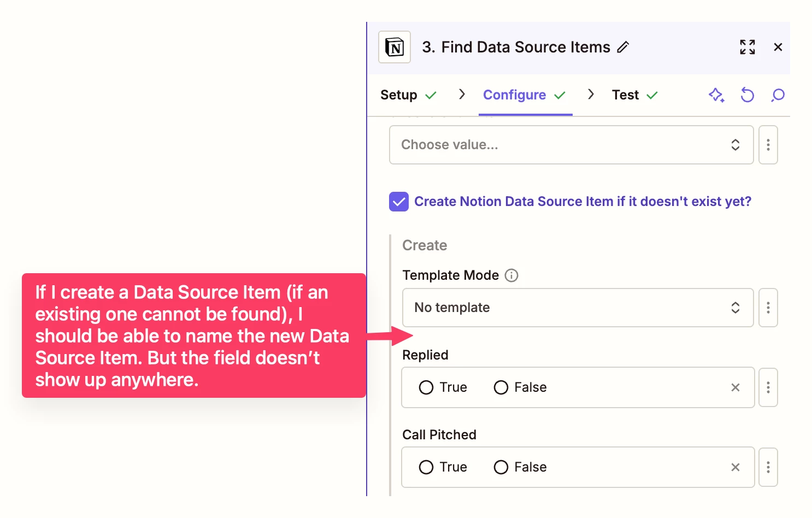
Task: Expand the step panel to fullscreen
Action: pos(748,47)
